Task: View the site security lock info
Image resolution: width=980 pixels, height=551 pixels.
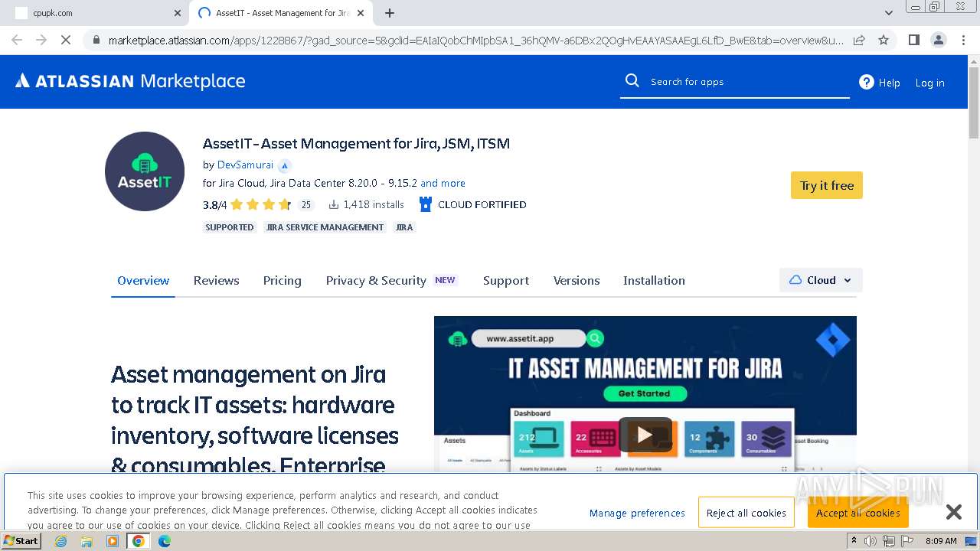Action: pyautogui.click(x=96, y=40)
